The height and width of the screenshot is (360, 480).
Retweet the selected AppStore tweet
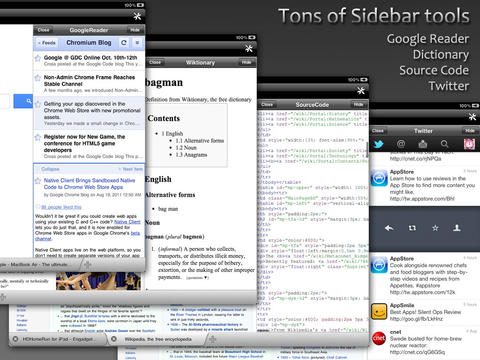point(412,228)
